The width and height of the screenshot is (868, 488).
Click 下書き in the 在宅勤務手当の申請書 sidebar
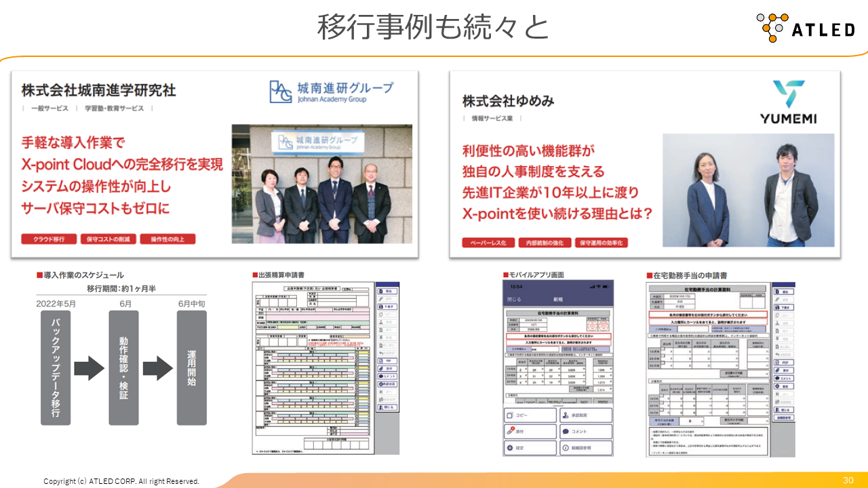[784, 307]
